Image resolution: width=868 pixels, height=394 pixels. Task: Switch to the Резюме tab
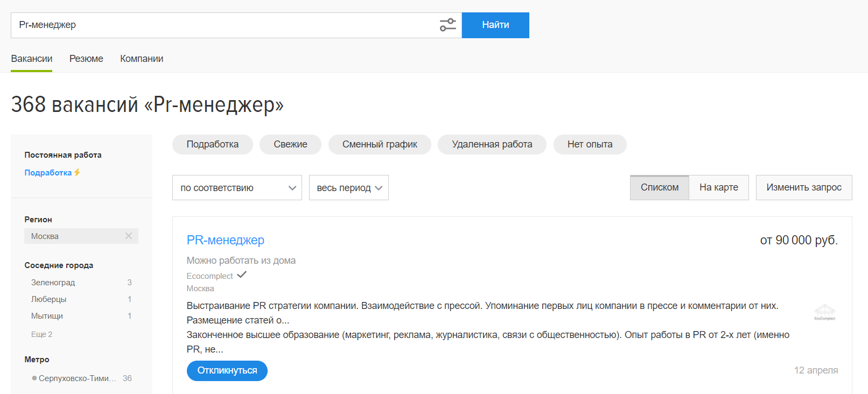pos(86,59)
